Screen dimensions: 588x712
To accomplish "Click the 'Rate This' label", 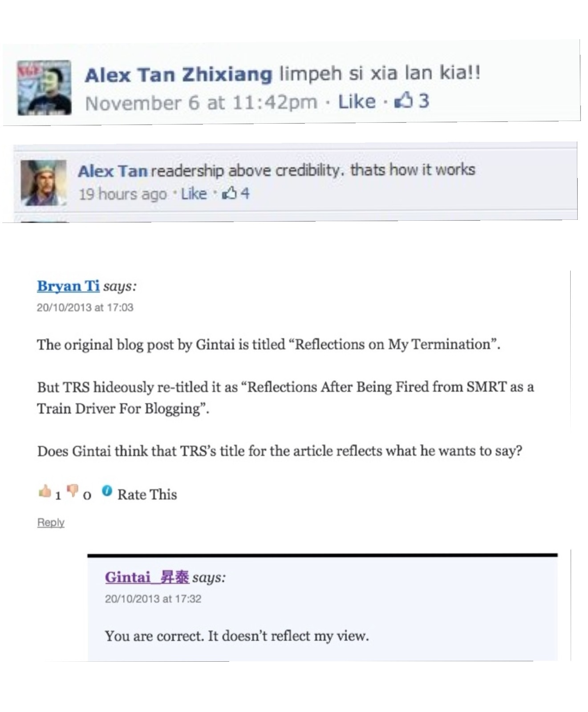I will point(147,494).
